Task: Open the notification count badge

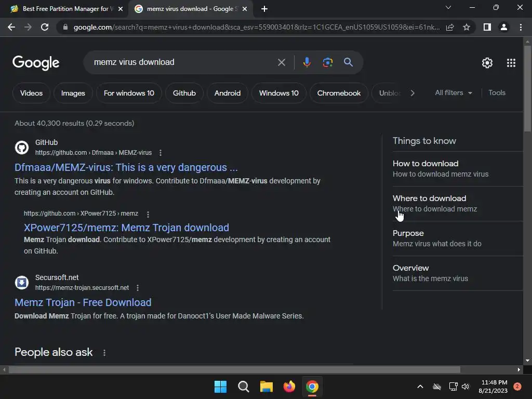Action: 517,387
